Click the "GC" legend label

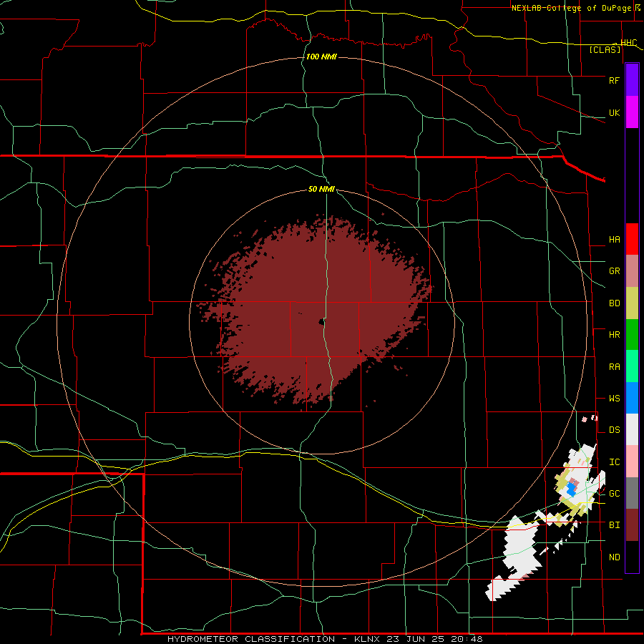point(614,494)
